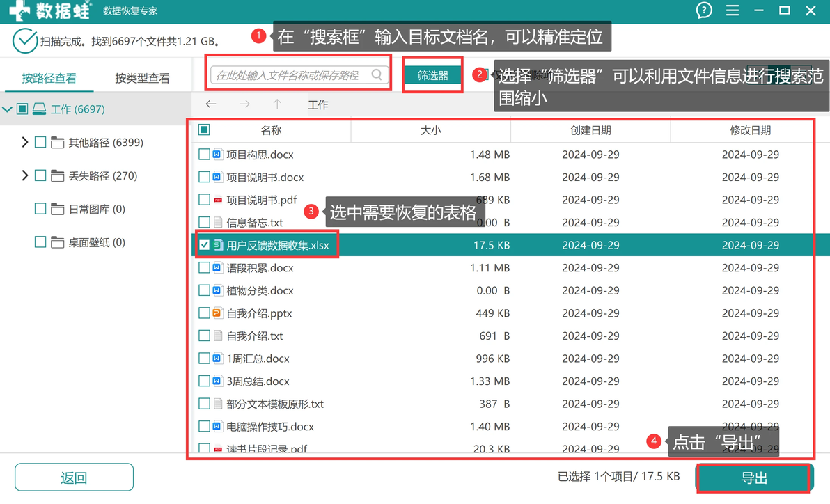Click the 筛选器 filter button

pos(433,75)
